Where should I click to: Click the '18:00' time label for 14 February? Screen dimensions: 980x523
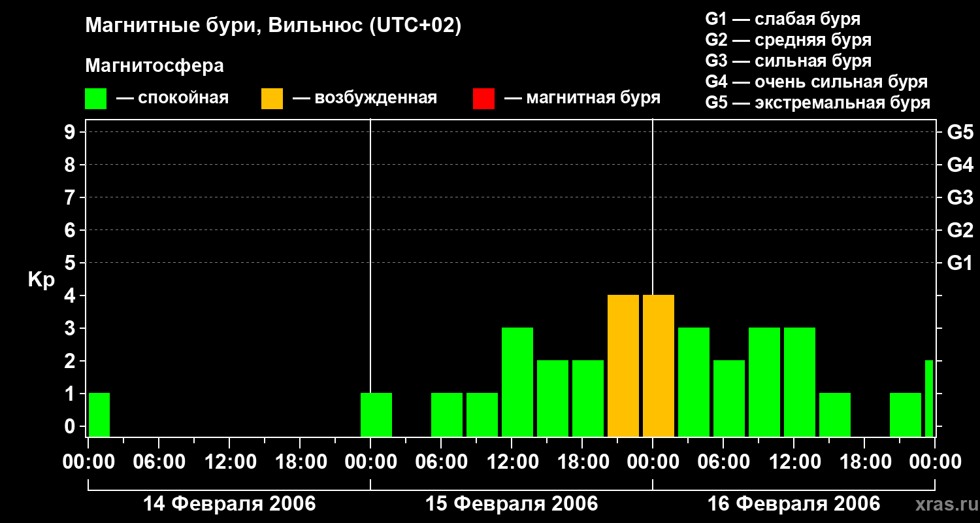click(x=300, y=462)
